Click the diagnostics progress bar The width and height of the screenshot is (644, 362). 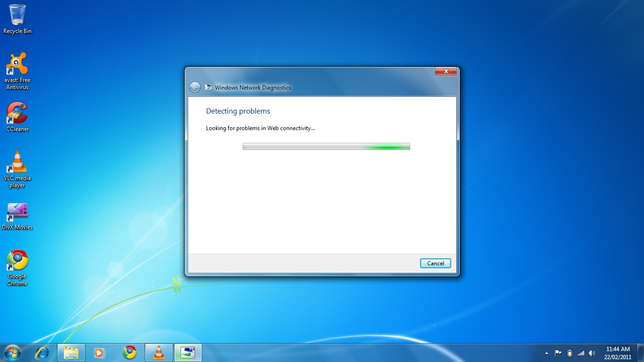[x=326, y=147]
